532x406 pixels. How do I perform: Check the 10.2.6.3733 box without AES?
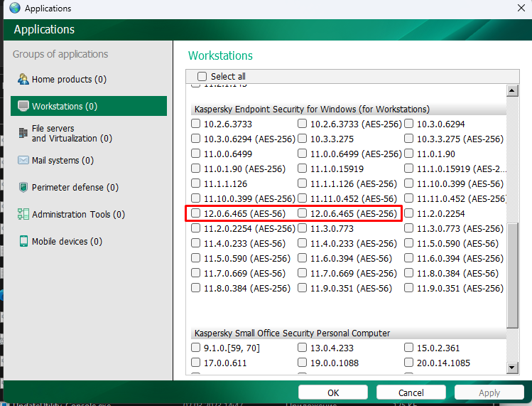point(195,123)
